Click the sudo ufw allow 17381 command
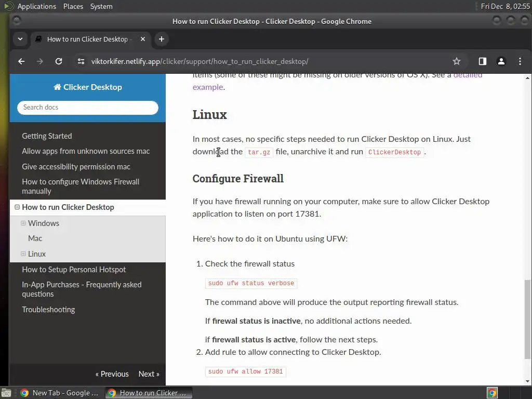Image resolution: width=532 pixels, height=399 pixels. click(x=245, y=371)
